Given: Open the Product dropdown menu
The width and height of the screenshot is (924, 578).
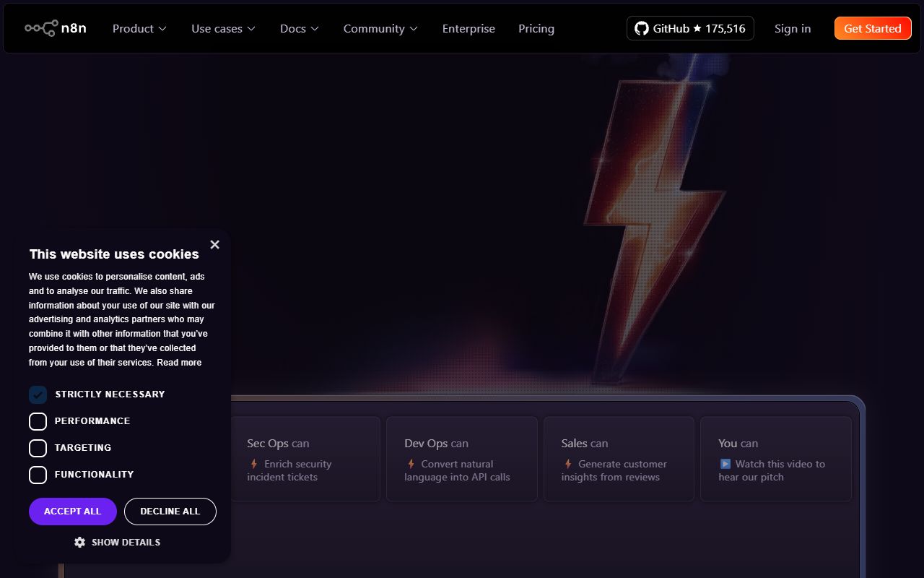Looking at the screenshot, I should (139, 28).
